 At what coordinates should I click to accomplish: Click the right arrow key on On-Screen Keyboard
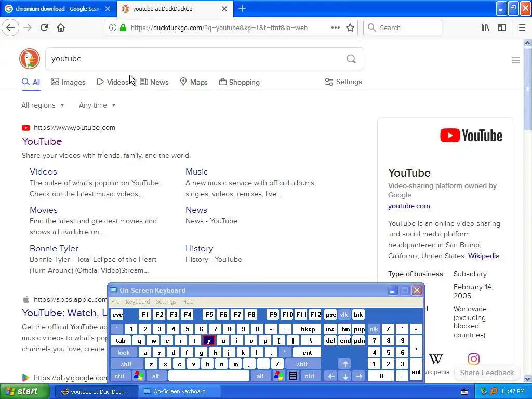359,376
